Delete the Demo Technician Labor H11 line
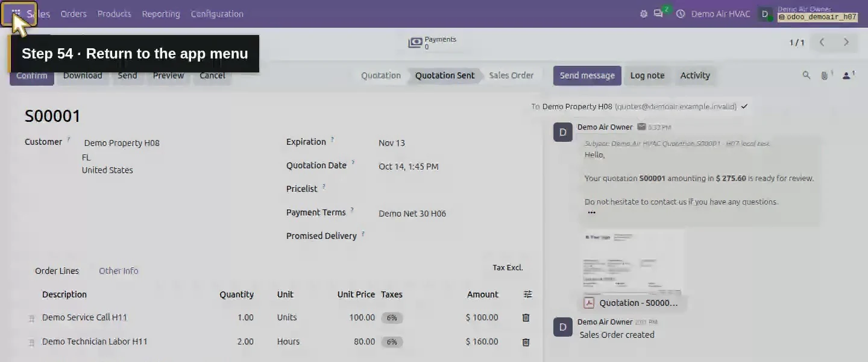The image size is (868, 362). pos(526,342)
